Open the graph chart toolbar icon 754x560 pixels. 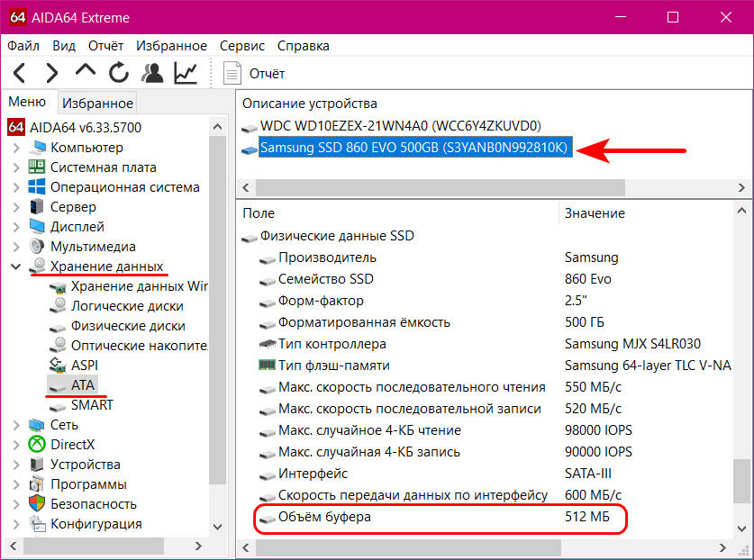point(186,74)
